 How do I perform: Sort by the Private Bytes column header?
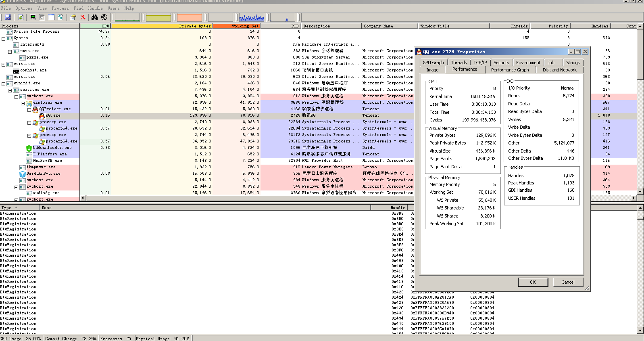162,26
